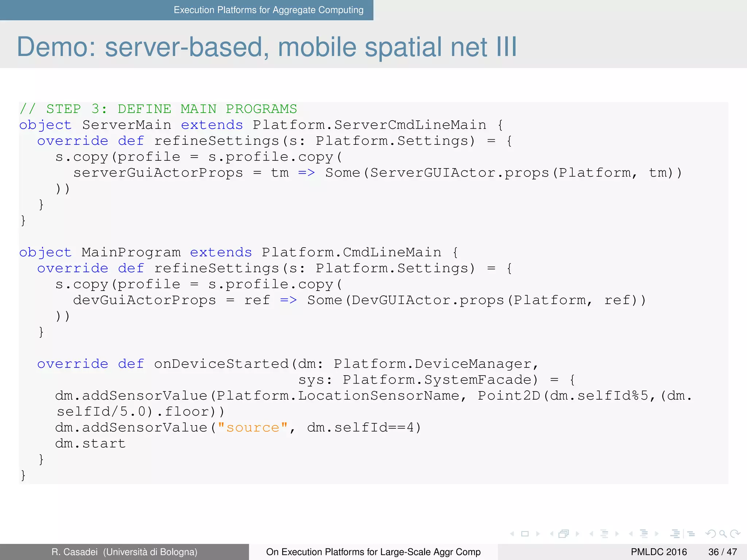
Task: Click the stacked frames icon
Action: (564, 534)
